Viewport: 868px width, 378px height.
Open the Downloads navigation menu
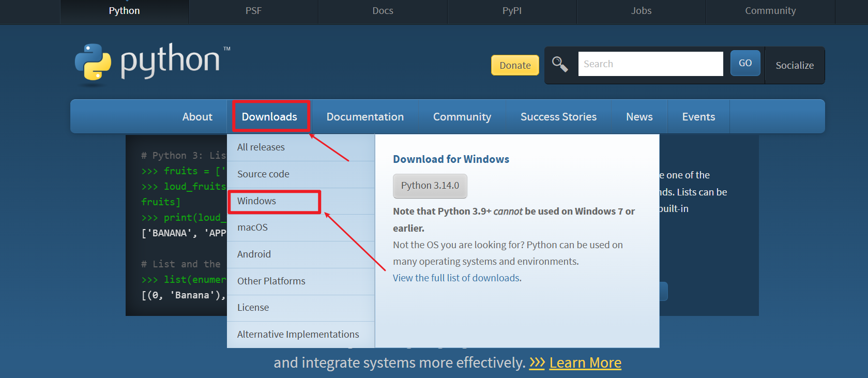point(270,117)
